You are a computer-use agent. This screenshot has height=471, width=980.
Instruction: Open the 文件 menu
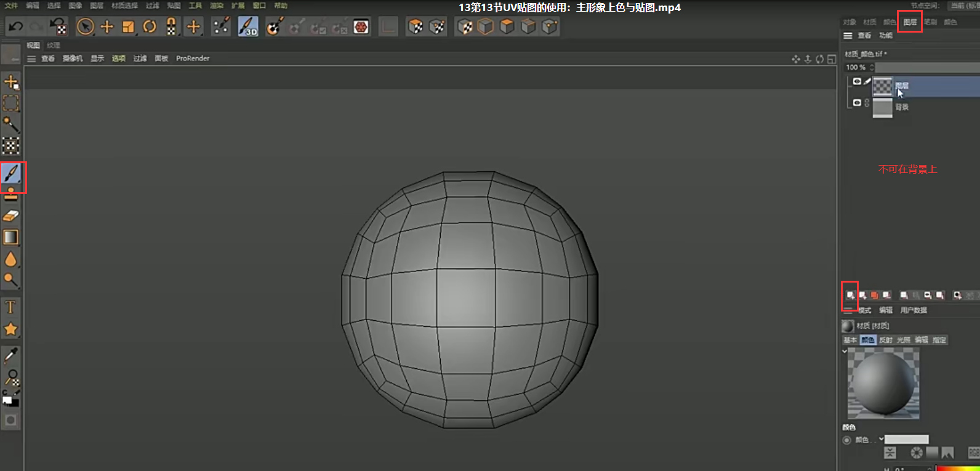pos(11,6)
